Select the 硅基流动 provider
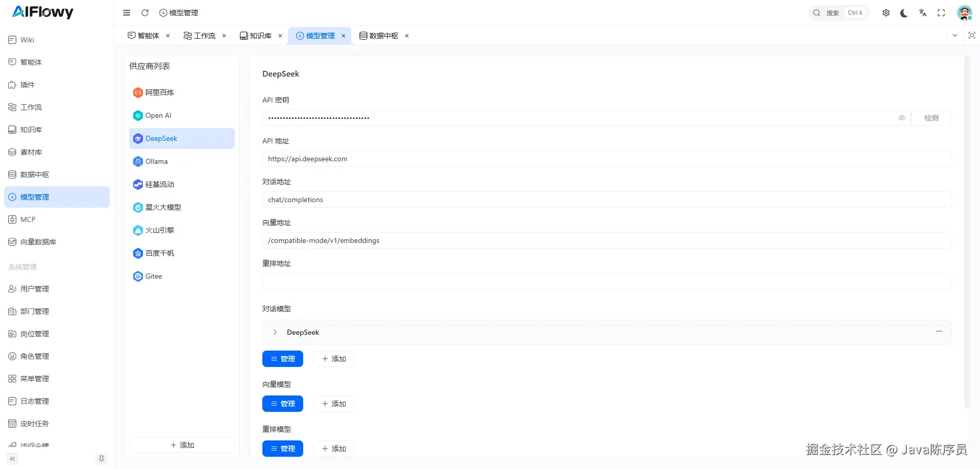Viewport: 980px width, 469px height. pyautogui.click(x=182, y=184)
